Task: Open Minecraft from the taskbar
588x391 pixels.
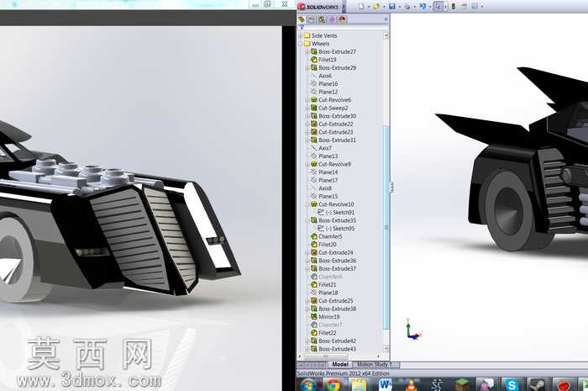Action: 462,385
